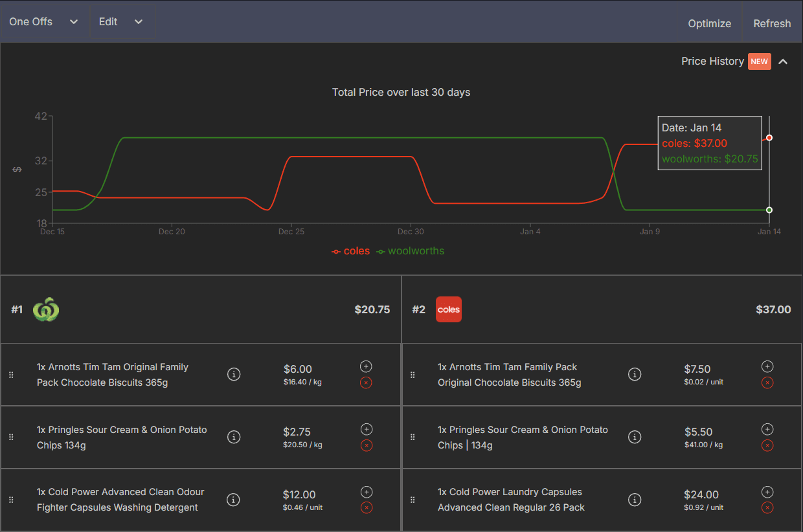Click the Optimize button
This screenshot has width=803, height=532.
coord(709,23)
